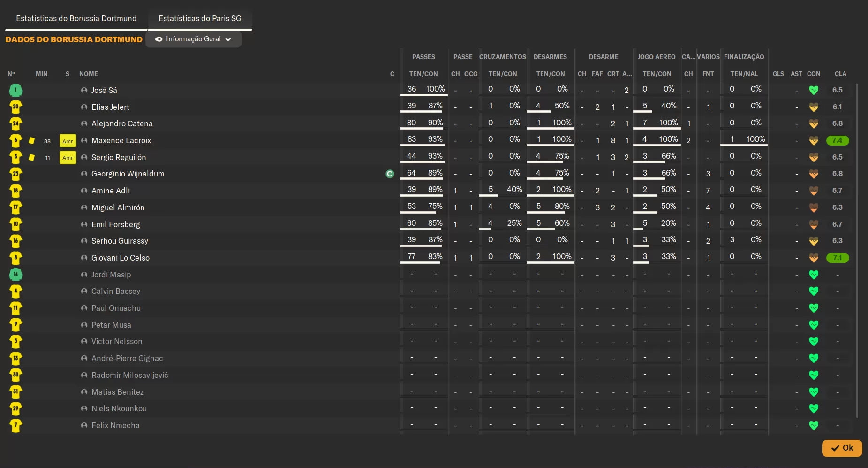Click Alejandro Catena number 24 shirt icon

pyautogui.click(x=15, y=123)
